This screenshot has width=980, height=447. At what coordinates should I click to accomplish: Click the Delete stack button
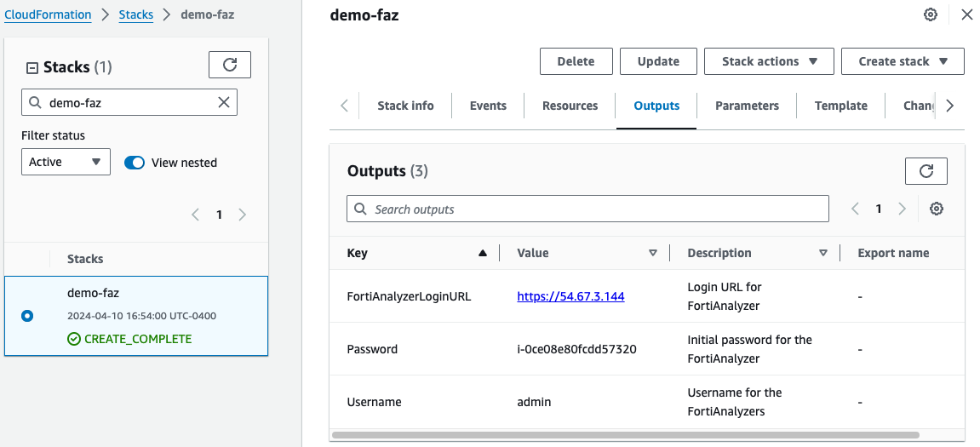576,61
